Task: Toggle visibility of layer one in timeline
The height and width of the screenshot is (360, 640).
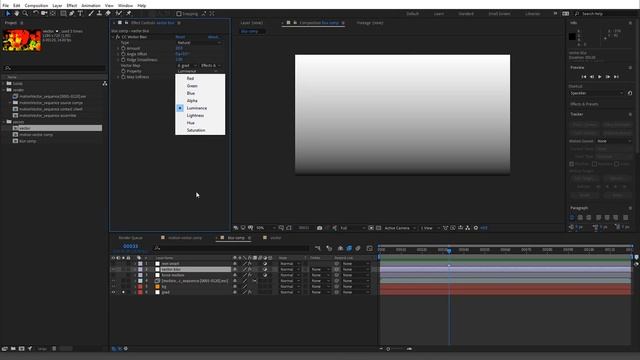Action: pos(113,264)
